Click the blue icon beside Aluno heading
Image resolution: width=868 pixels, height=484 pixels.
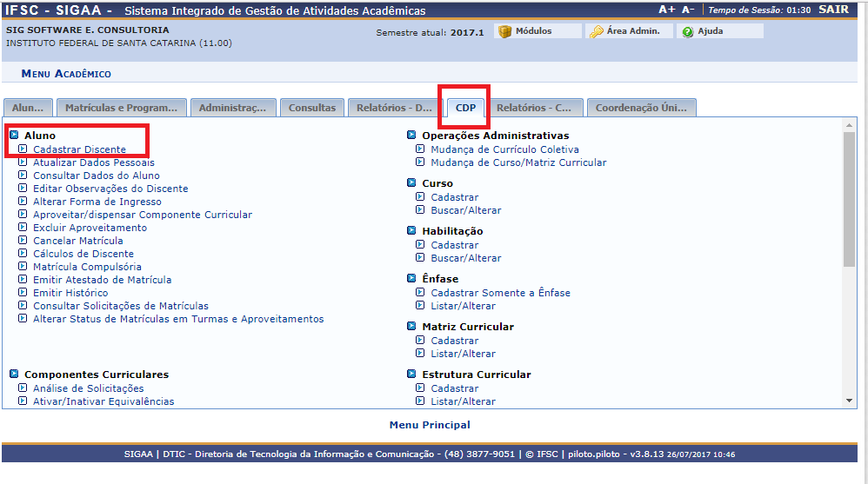14,136
